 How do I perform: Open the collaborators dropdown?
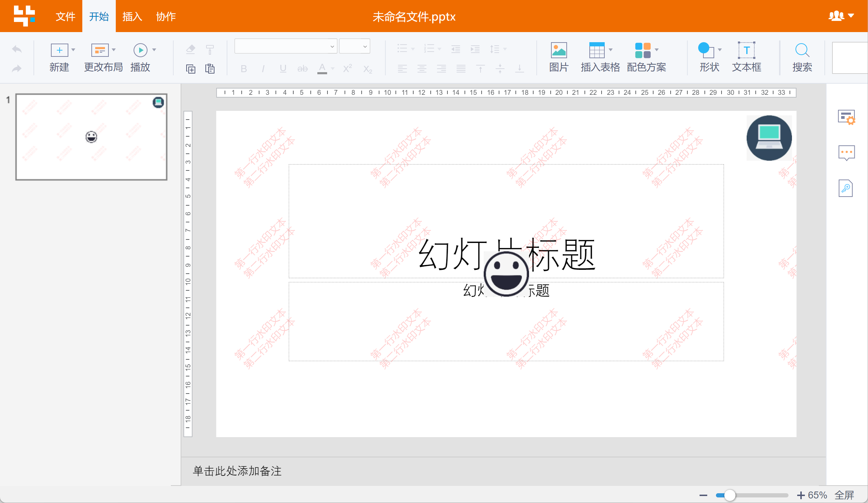pos(841,16)
